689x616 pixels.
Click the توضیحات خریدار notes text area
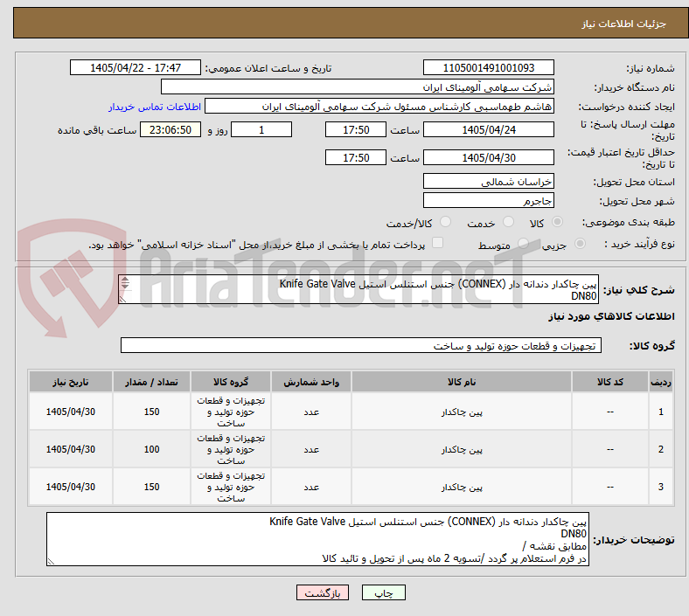(317, 539)
